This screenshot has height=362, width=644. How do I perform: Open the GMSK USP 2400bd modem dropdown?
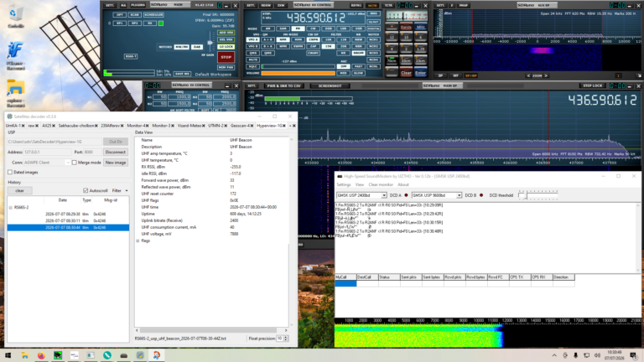(361, 195)
